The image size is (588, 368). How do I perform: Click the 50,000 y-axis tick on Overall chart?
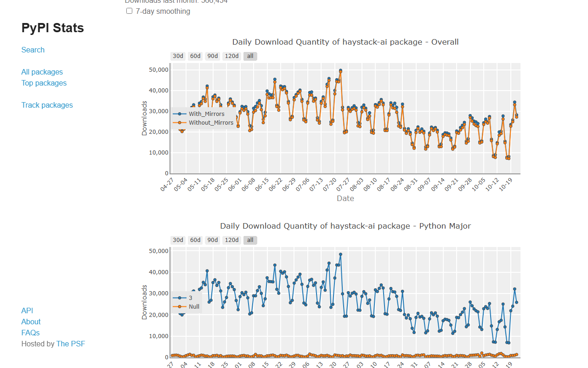(x=158, y=69)
